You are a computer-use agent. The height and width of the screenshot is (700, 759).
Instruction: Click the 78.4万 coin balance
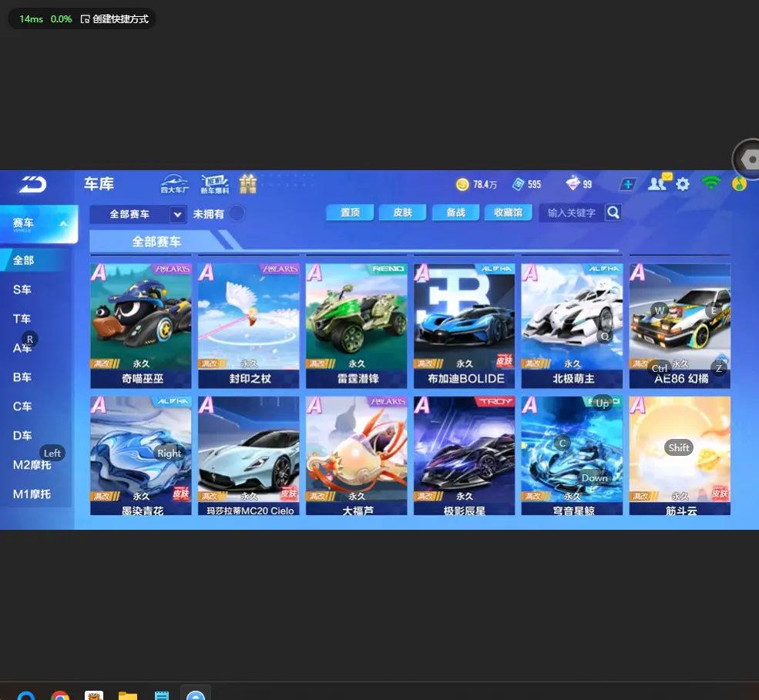point(485,185)
